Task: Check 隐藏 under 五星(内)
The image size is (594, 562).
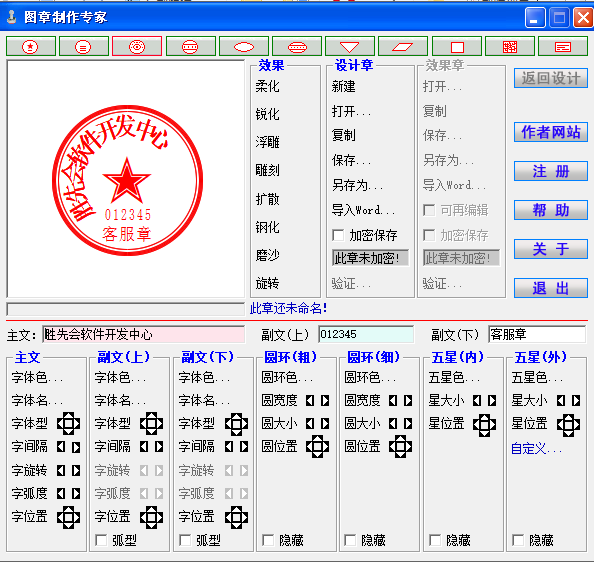Action: [435, 540]
